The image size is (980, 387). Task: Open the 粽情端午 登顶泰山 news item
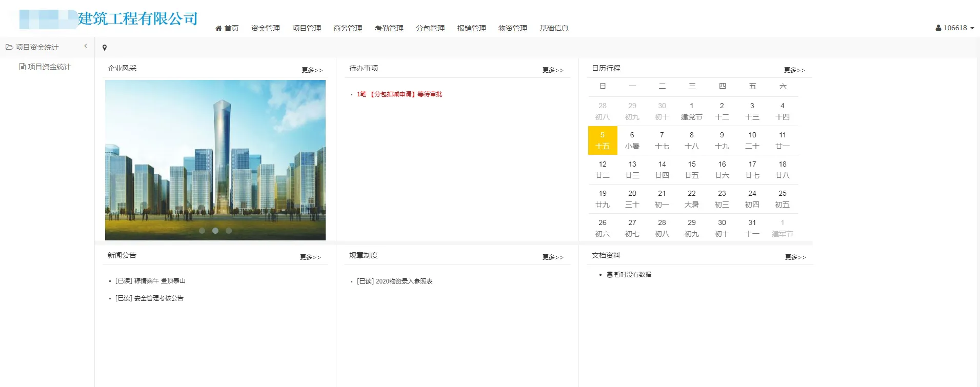(x=150, y=281)
